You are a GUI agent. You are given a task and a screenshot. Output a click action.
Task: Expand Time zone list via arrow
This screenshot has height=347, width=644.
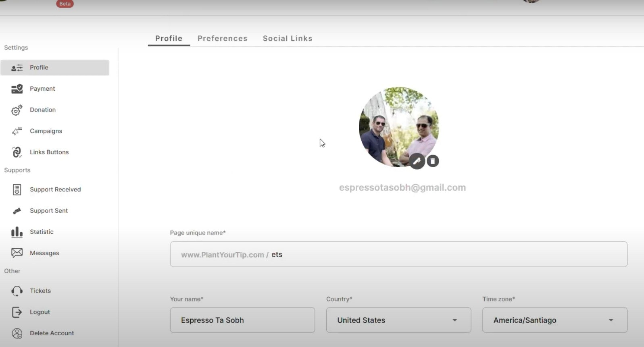[x=611, y=320]
